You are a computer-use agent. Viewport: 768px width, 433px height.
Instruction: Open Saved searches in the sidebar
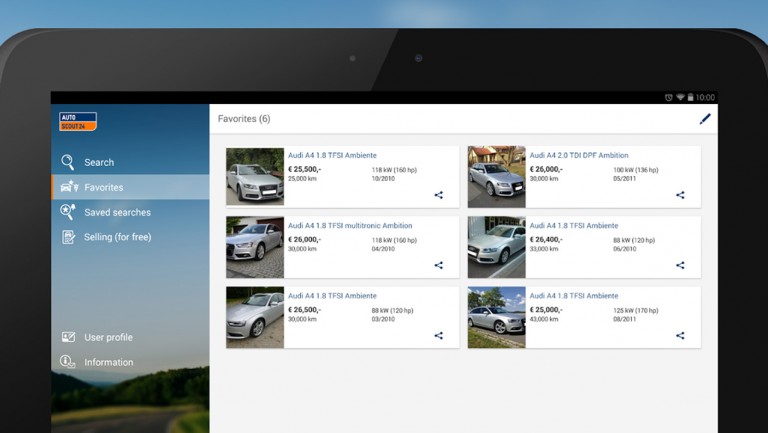(x=117, y=212)
